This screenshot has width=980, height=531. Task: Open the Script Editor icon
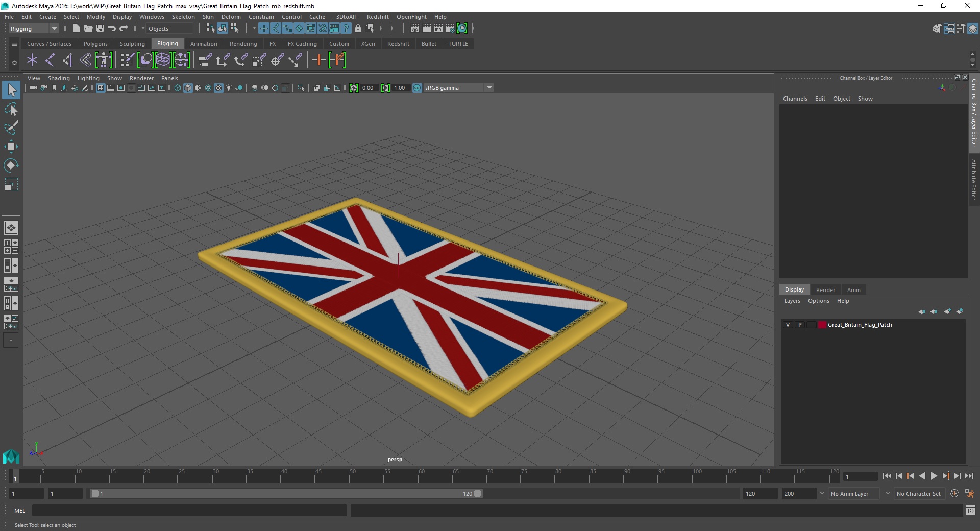click(971, 510)
